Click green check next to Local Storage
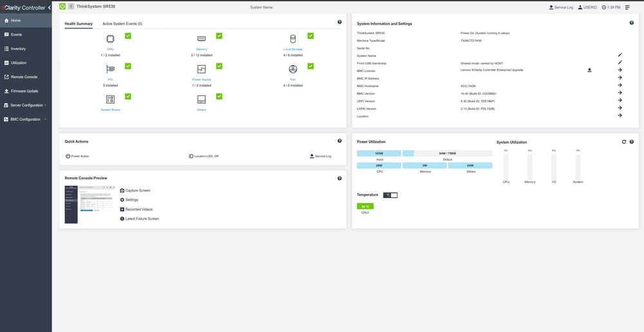The width and height of the screenshot is (644, 332). click(x=310, y=35)
